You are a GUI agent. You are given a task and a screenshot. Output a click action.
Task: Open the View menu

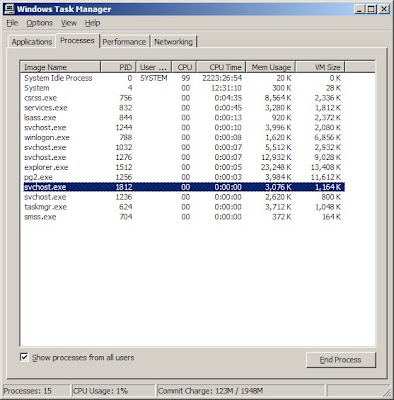tap(69, 23)
